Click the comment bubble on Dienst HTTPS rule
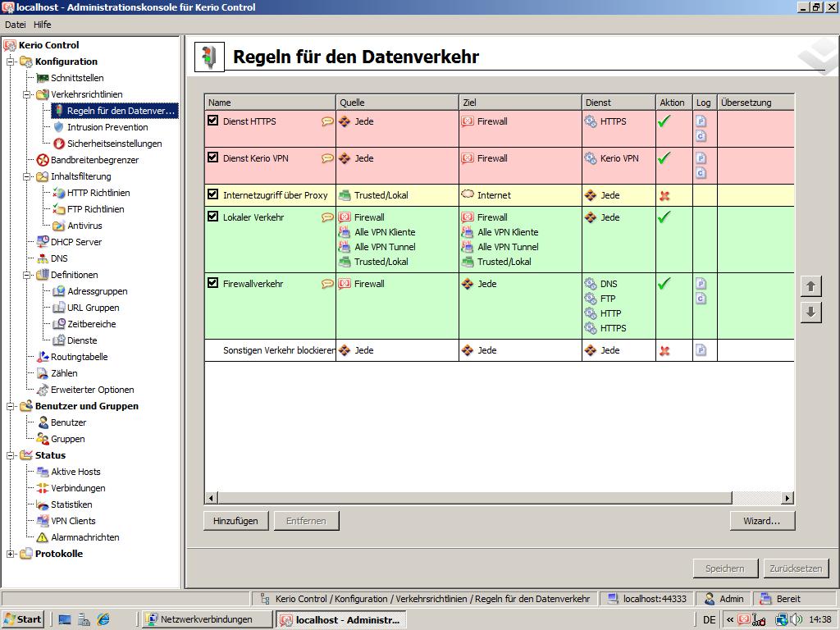Screen dimensions: 840x630 326,121
